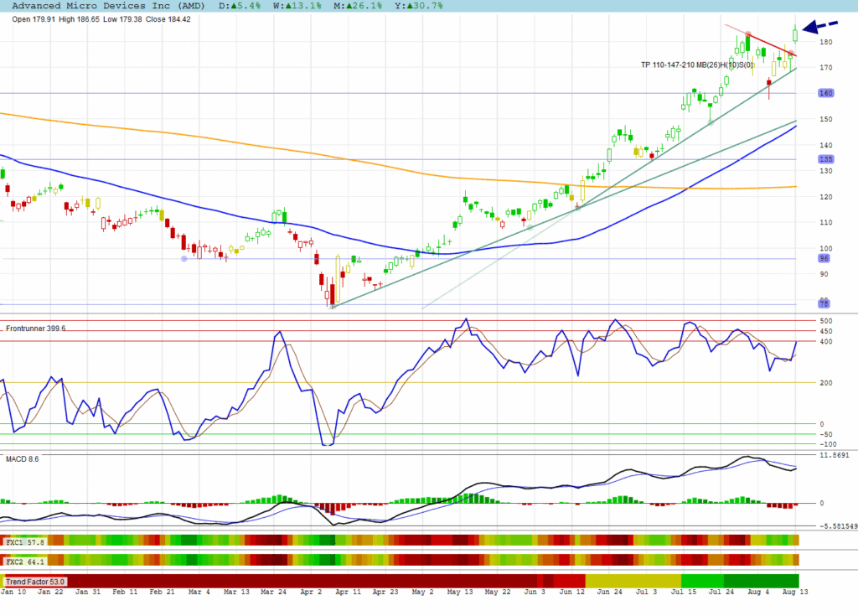This screenshot has height=616, width=858.
Task: Click the Aug 13 date label
Action: 795,592
